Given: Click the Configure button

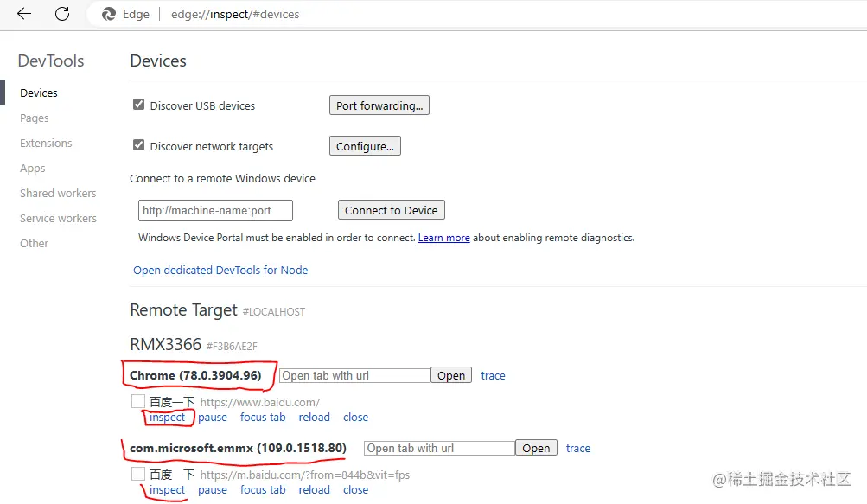Looking at the screenshot, I should (365, 146).
